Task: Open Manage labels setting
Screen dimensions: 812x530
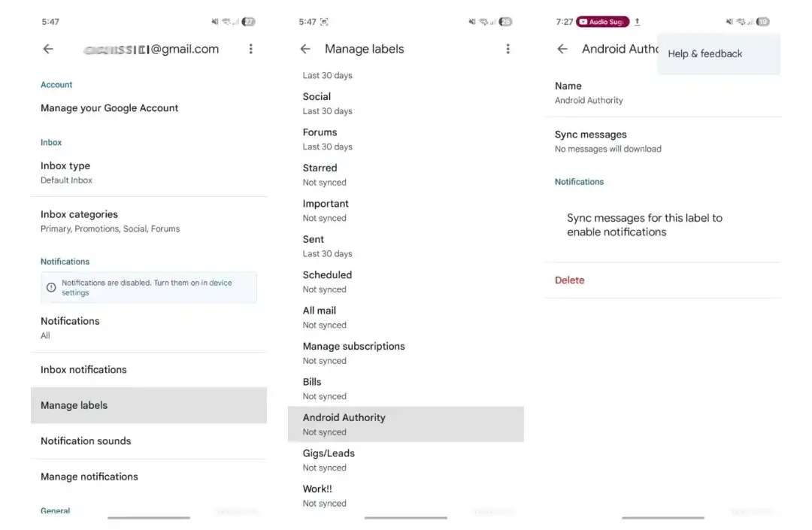Action: point(149,405)
